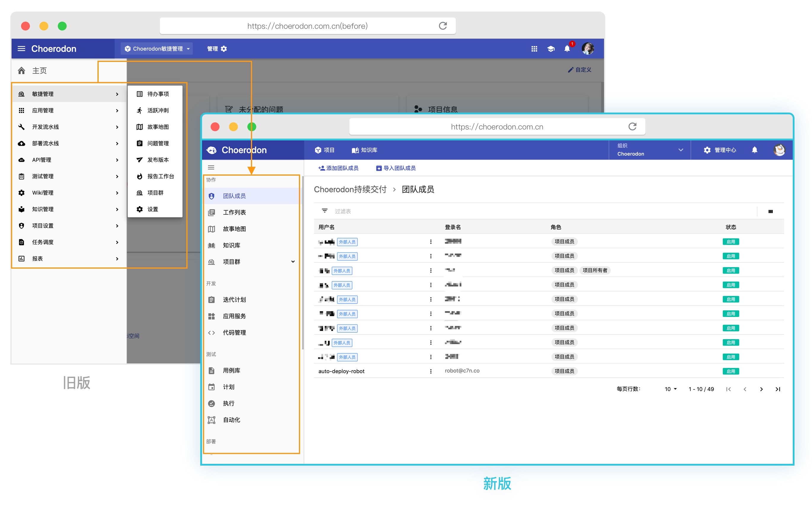Jump to last page of table
Viewport: 812px width, 505px height.
click(777, 389)
